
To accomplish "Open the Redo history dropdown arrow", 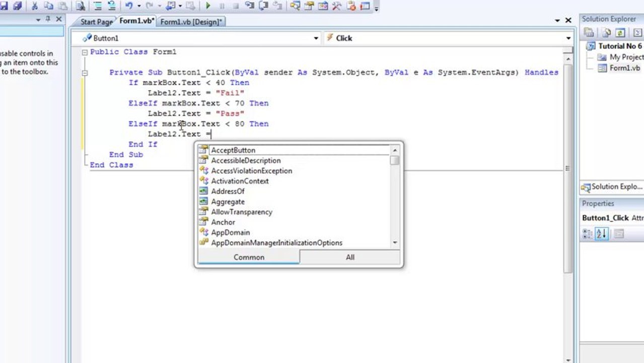I will pos(160,6).
